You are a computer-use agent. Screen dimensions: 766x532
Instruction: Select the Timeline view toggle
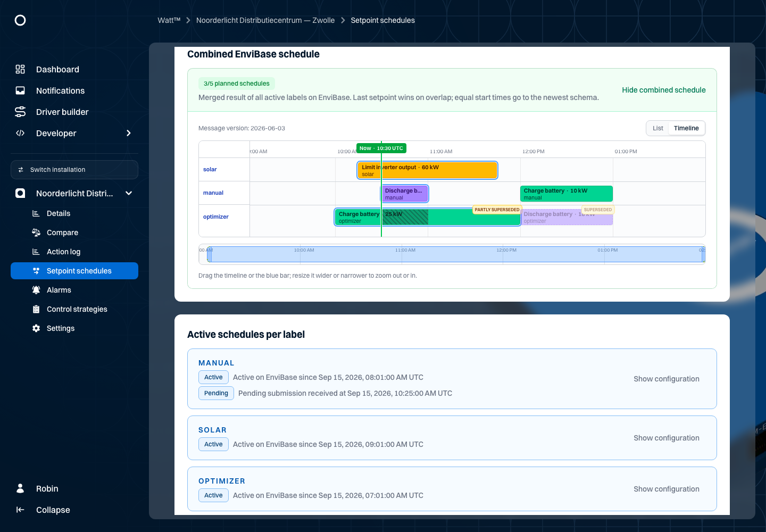686,128
